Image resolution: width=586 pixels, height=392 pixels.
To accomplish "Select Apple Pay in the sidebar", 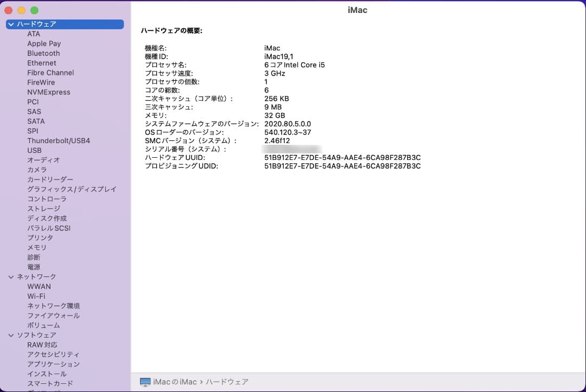I will coord(44,43).
